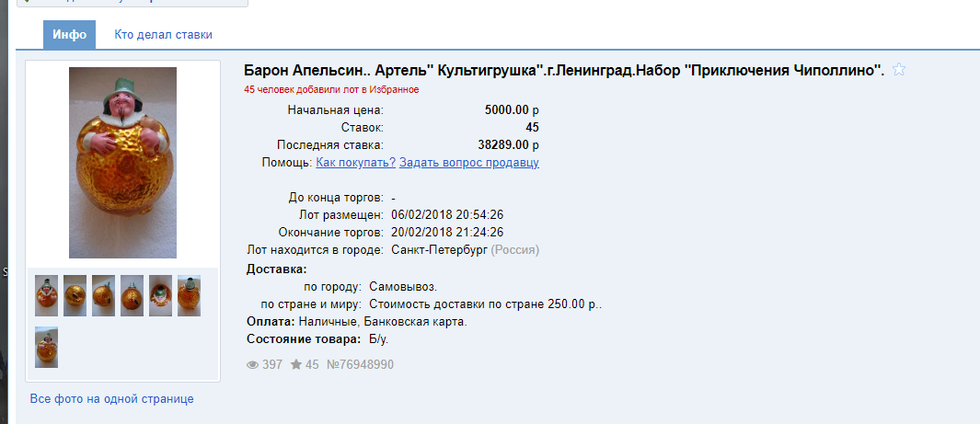Click red text about 45 человек в Избранное
The image size is (980, 424).
[x=331, y=89]
